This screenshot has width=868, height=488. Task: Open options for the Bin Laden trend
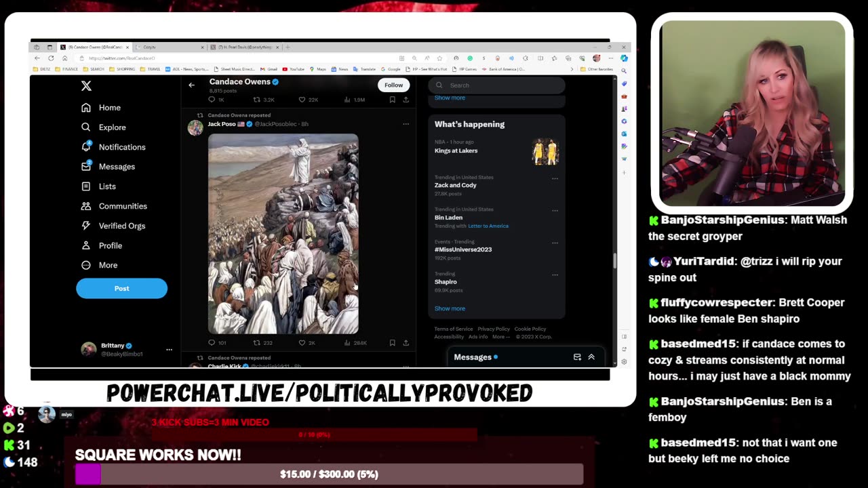555,211
